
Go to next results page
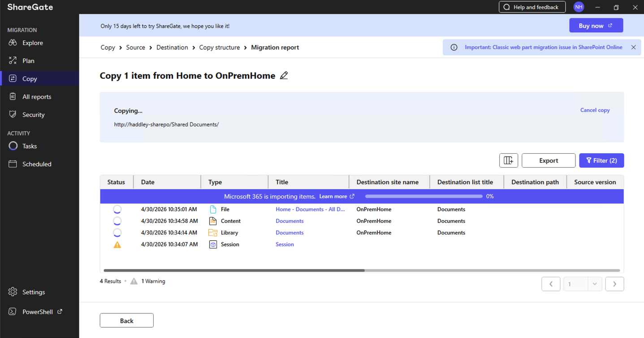pyautogui.click(x=614, y=284)
